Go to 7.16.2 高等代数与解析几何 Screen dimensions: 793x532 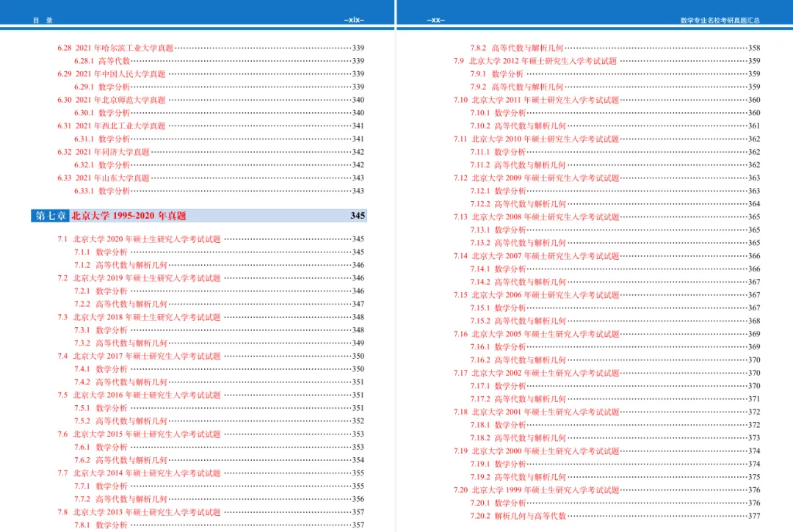pyautogui.click(x=615, y=360)
